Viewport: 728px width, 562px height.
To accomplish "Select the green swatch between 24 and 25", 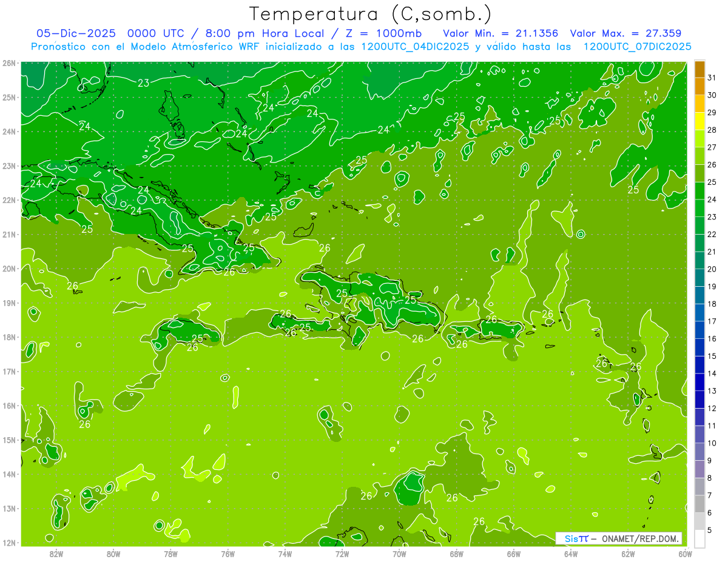I will coord(699,191).
